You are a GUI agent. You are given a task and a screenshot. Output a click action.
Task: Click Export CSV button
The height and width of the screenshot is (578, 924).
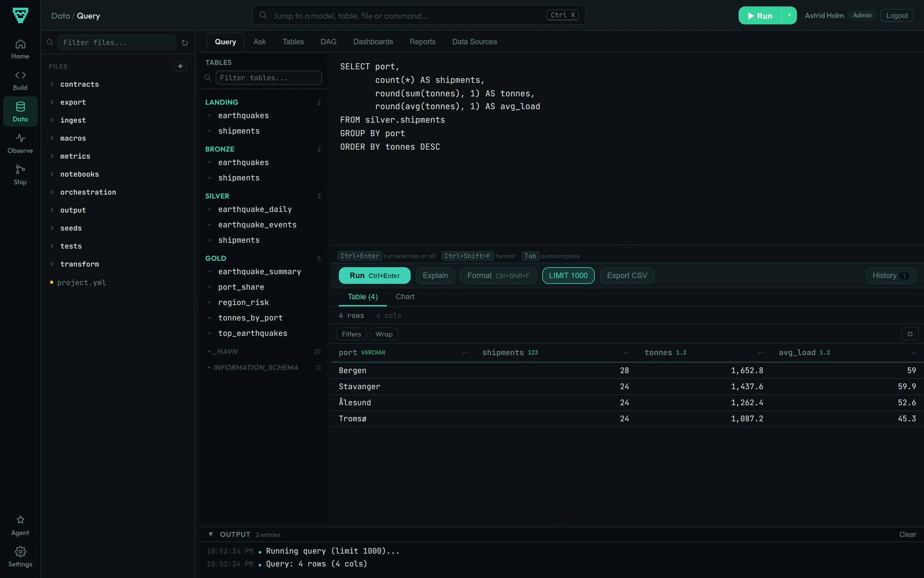coord(627,276)
